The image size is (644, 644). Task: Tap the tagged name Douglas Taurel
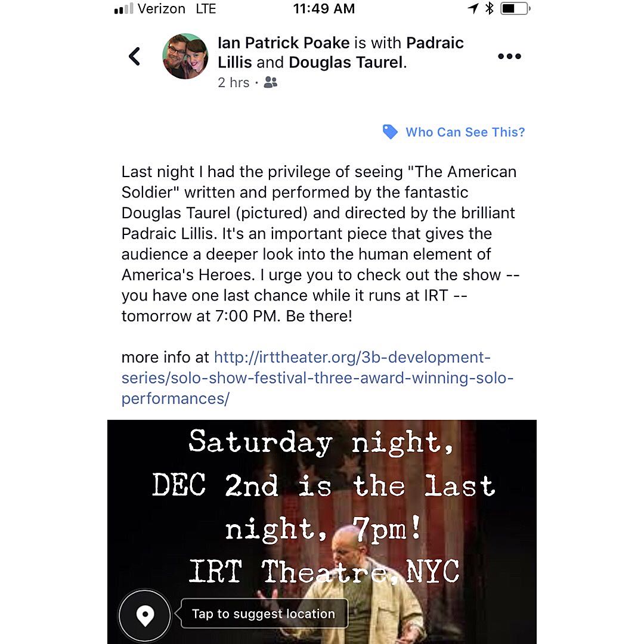click(x=346, y=63)
